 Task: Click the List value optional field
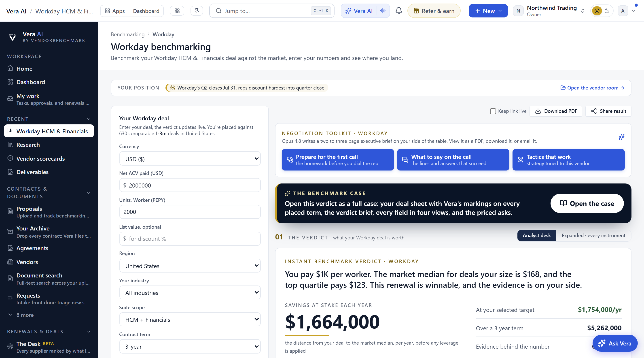[x=190, y=239]
